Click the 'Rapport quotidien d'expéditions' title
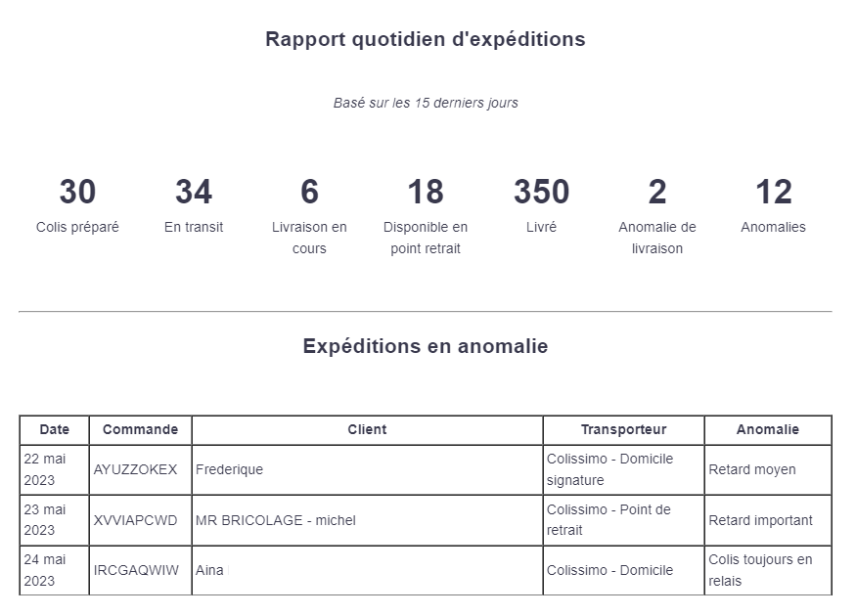Image resolution: width=856 pixels, height=616 pixels. (x=426, y=39)
